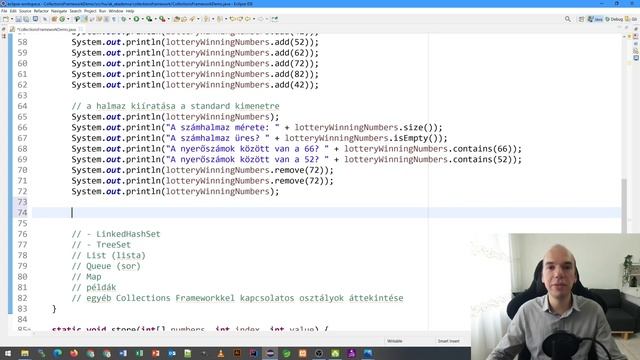
Task: Open the Search menu
Action: coord(76,11)
